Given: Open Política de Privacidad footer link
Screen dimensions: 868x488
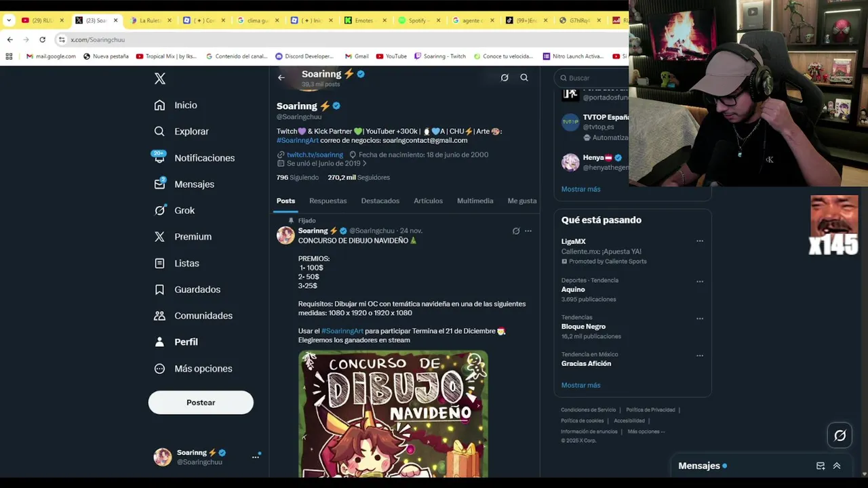Looking at the screenshot, I should (650, 410).
